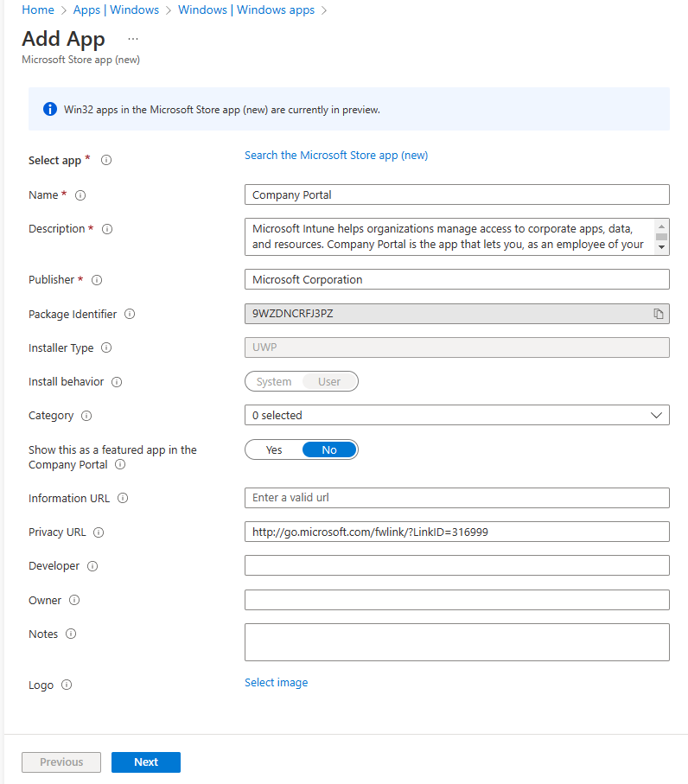Click the Installer Type field showing UWP
Viewport: 688px width, 784px height.
tap(456, 347)
